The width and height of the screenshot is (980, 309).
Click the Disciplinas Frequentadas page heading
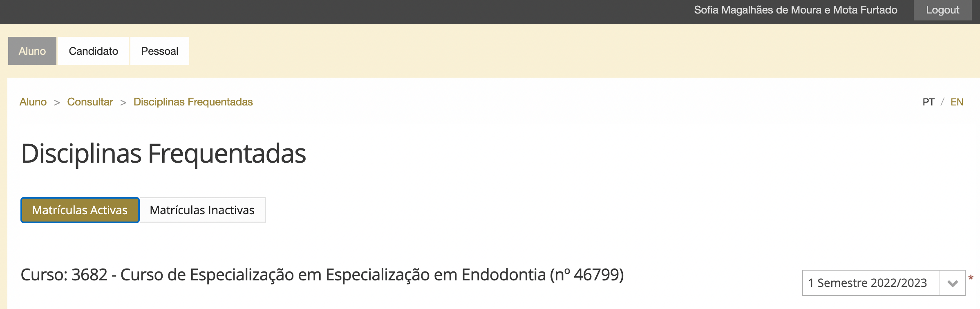(163, 154)
